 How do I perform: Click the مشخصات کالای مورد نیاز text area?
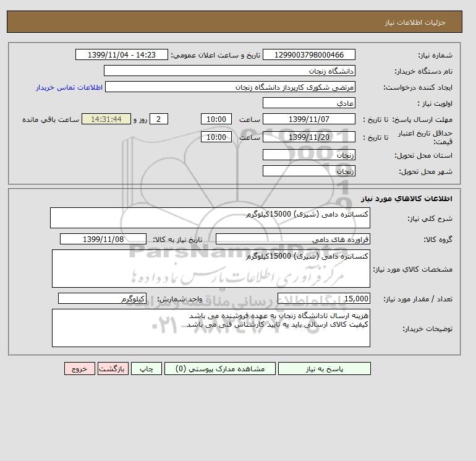211,269
